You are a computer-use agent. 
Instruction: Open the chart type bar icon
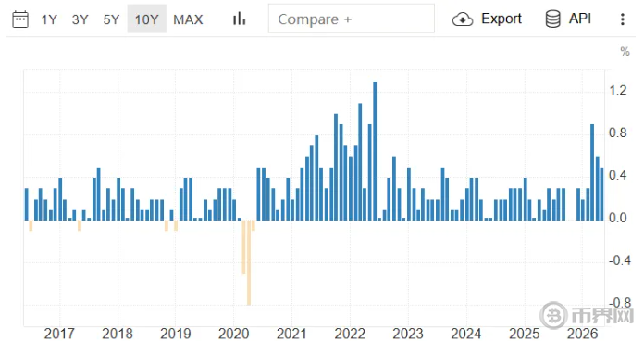click(x=239, y=19)
